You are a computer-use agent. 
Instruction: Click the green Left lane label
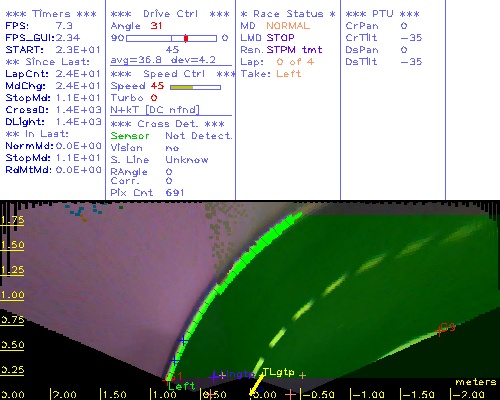(x=182, y=386)
